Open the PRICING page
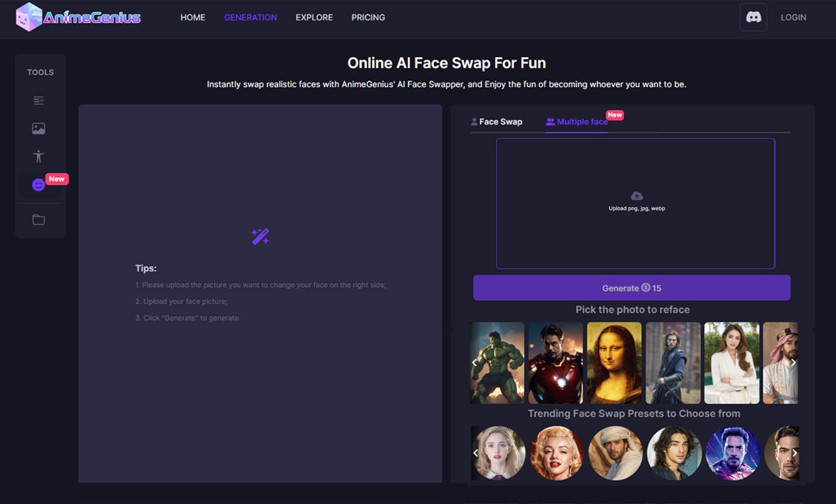Image resolution: width=836 pixels, height=504 pixels. pos(368,17)
